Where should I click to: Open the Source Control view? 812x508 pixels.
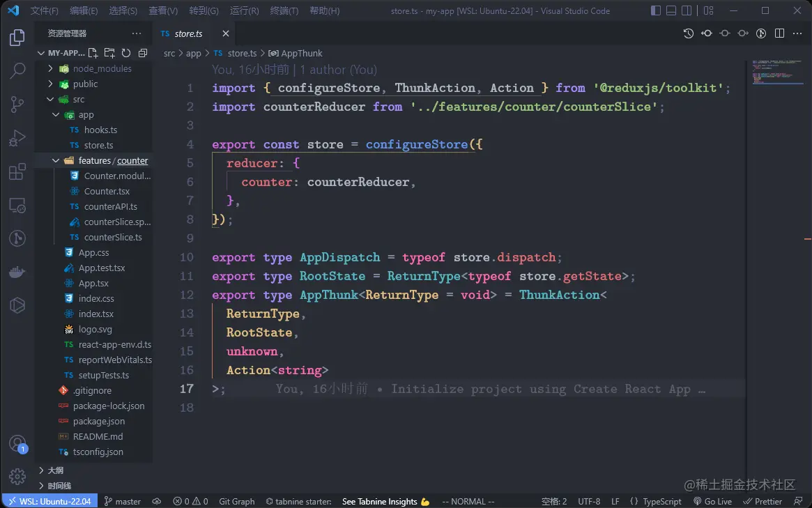point(17,104)
